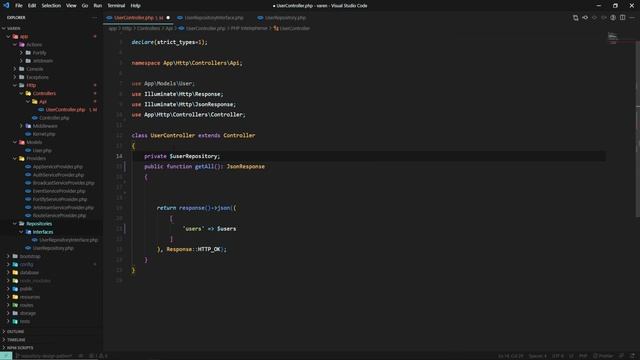Click the next change arrow icon
This screenshot has width=640, height=360.
click(604, 18)
